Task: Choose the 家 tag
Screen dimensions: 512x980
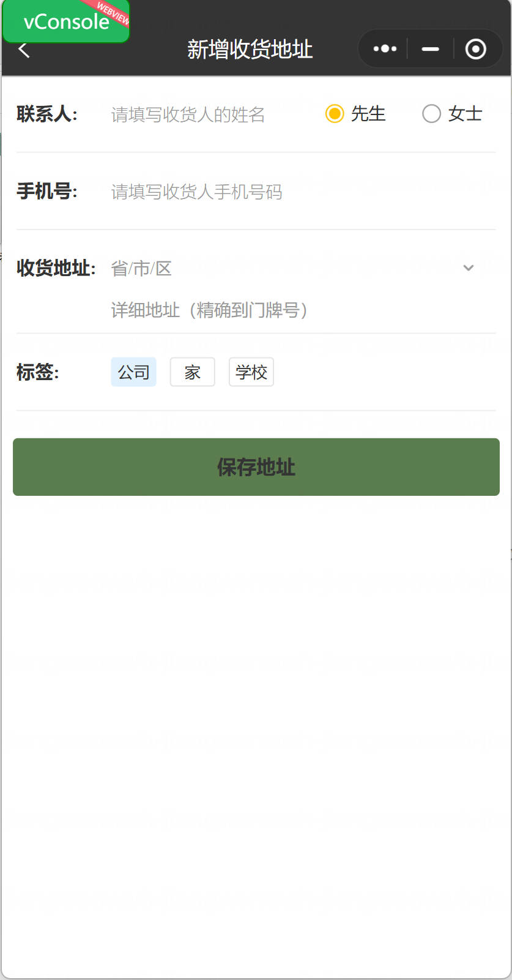Action: coord(192,372)
